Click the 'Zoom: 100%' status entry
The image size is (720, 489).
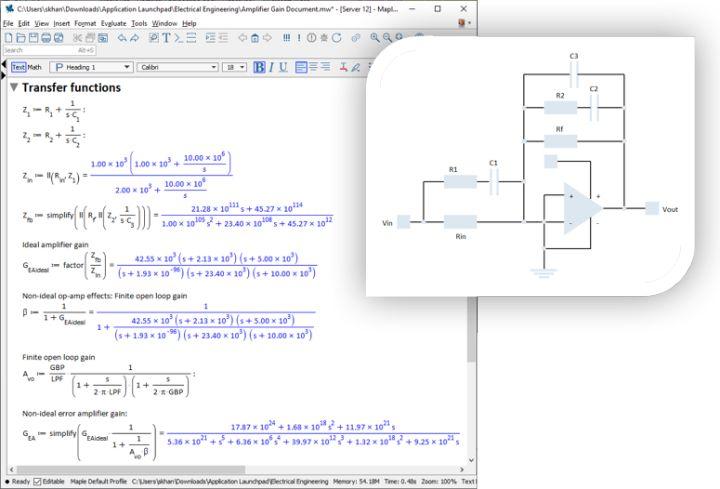[439, 481]
